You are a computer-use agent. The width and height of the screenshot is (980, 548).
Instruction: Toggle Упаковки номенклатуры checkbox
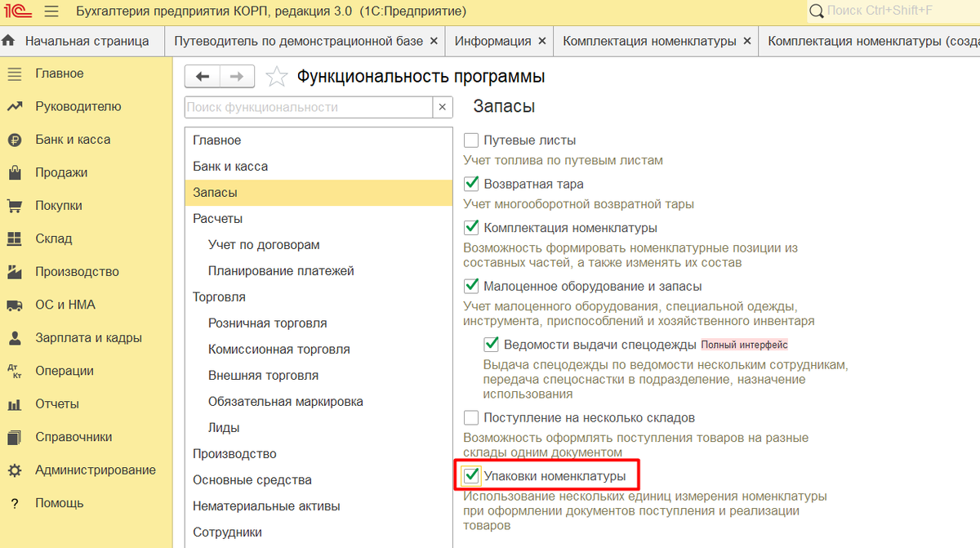pos(471,475)
